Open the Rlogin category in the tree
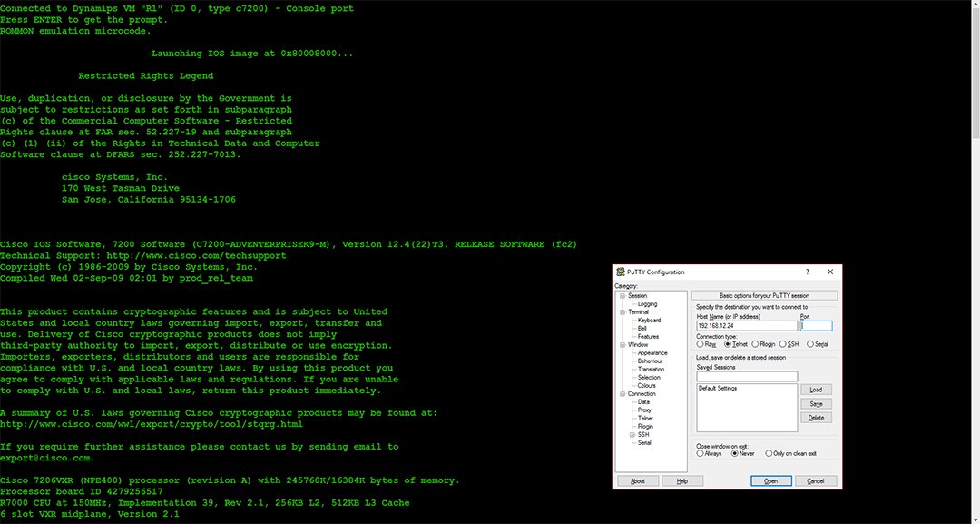Viewport: 980px width, 524px height. [645, 427]
